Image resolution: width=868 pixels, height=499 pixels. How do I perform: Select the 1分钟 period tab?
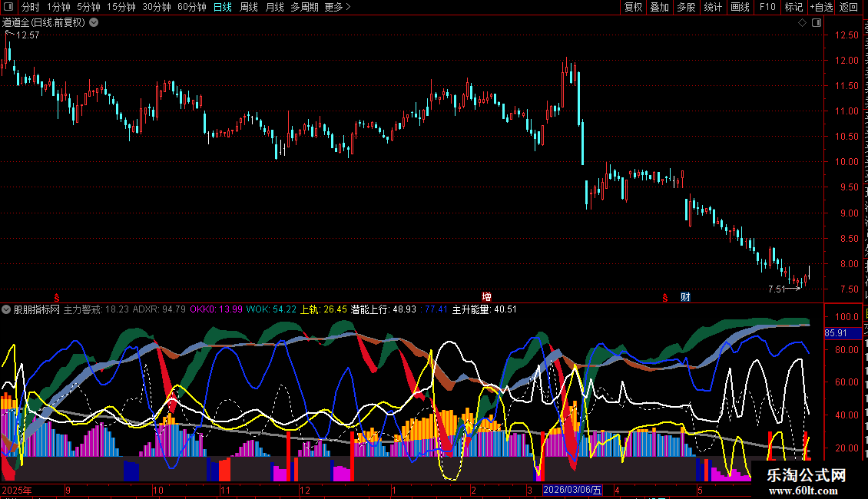click(58, 7)
